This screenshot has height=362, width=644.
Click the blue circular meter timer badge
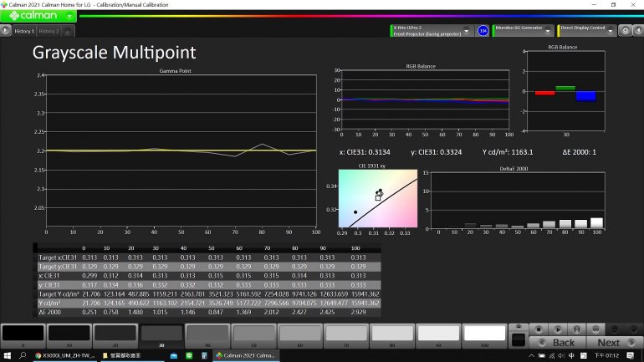click(483, 30)
